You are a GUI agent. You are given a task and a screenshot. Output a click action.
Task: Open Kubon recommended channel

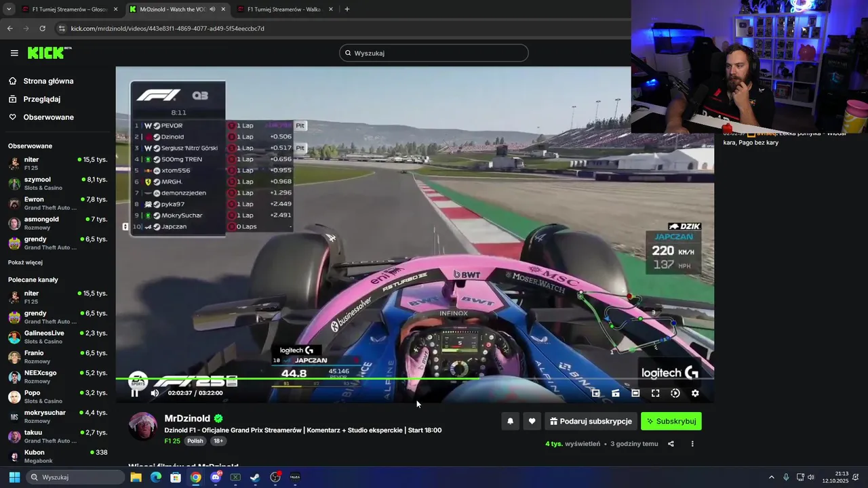[58, 456]
